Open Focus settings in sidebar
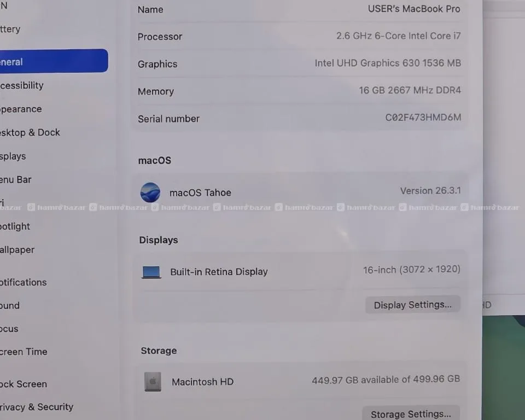525x420 pixels. [x=9, y=329]
